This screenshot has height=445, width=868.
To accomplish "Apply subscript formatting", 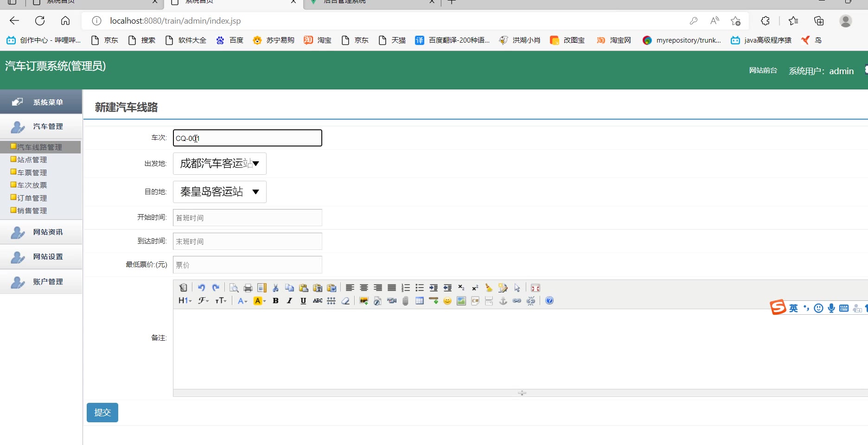I will click(x=461, y=288).
